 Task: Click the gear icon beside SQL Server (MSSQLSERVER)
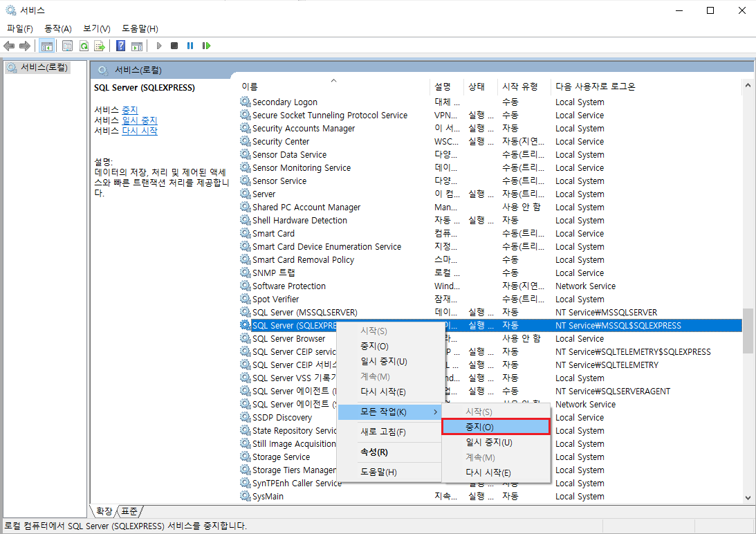point(246,312)
